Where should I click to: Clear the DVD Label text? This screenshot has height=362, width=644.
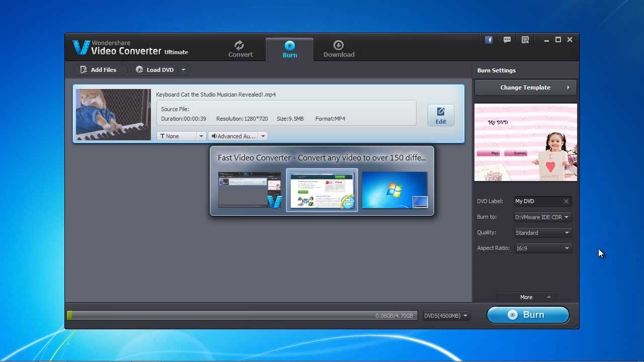[x=566, y=201]
